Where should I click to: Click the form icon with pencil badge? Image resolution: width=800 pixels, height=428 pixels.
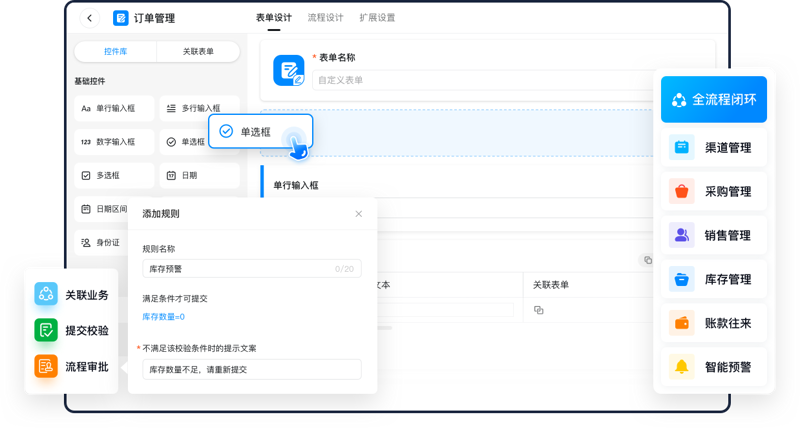(x=289, y=70)
